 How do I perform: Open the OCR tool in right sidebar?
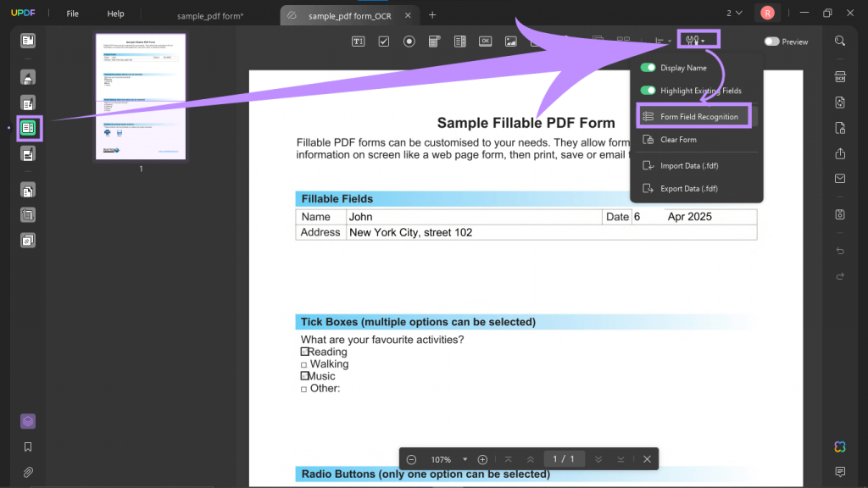[840, 77]
